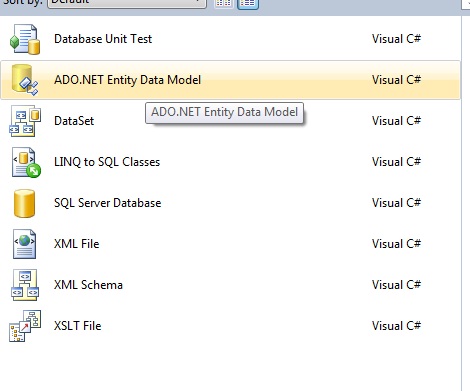Viewport: 470px width, 391px height.
Task: Click the 'XML Schema' template name
Action: (88, 285)
